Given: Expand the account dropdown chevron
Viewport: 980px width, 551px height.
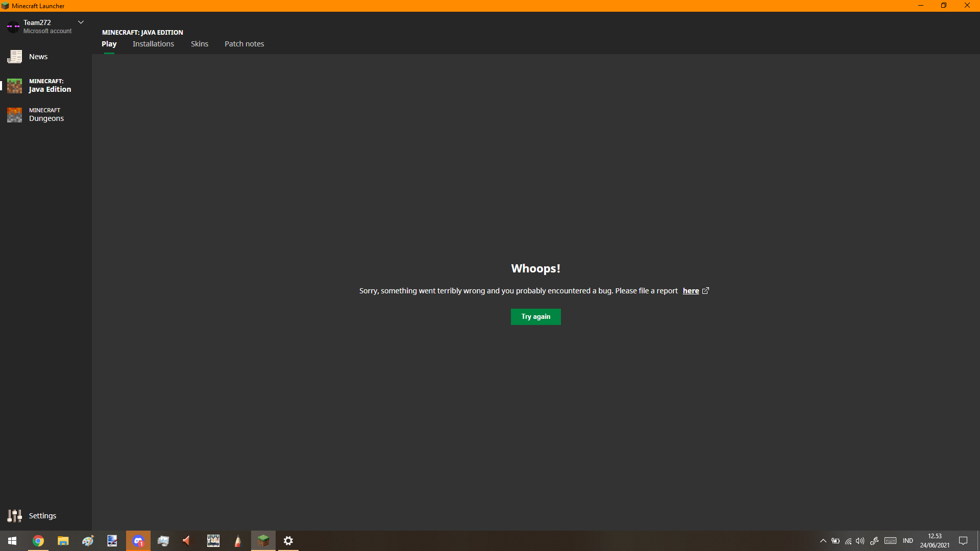Looking at the screenshot, I should tap(81, 22).
